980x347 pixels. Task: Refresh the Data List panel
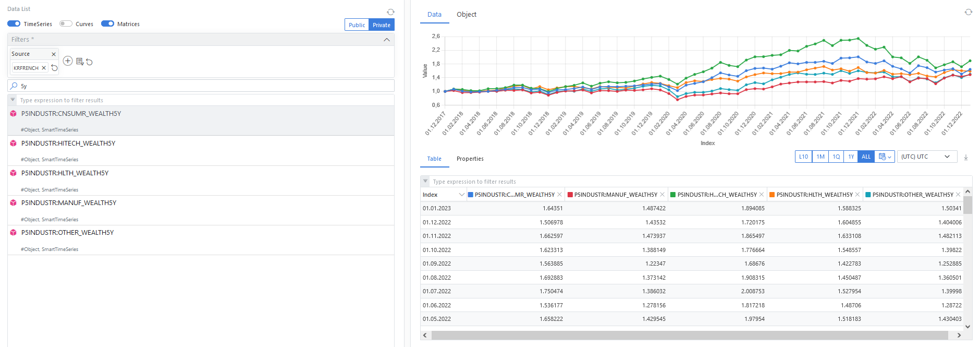pos(390,12)
